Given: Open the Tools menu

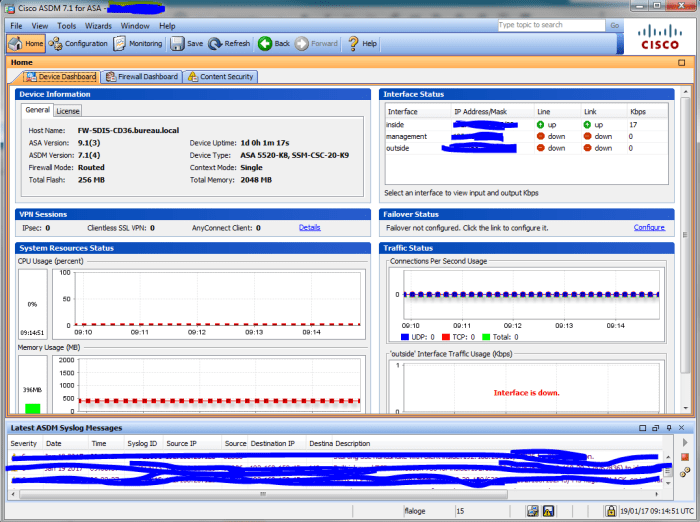Looking at the screenshot, I should point(67,25).
